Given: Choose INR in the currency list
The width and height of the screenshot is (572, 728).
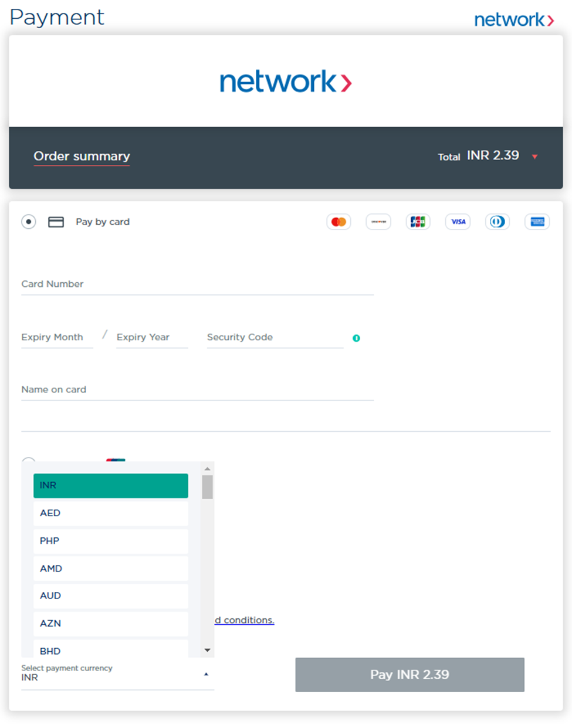Looking at the screenshot, I should pyautogui.click(x=111, y=486).
